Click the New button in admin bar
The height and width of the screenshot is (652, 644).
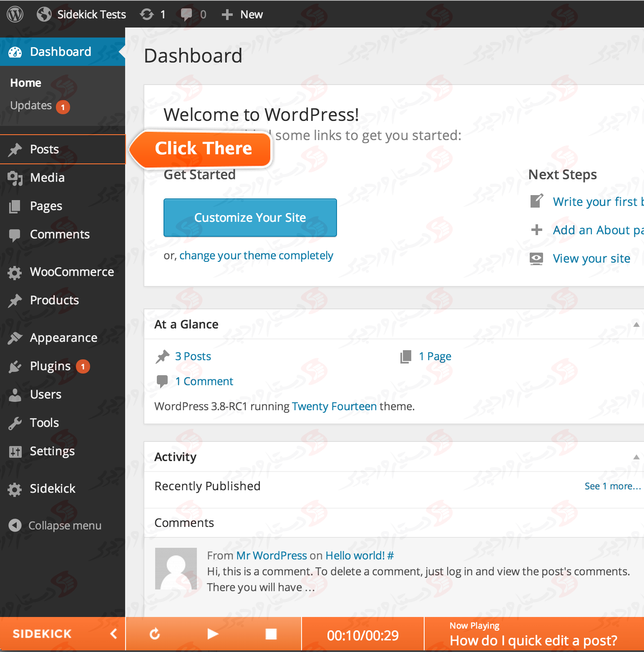tap(243, 15)
